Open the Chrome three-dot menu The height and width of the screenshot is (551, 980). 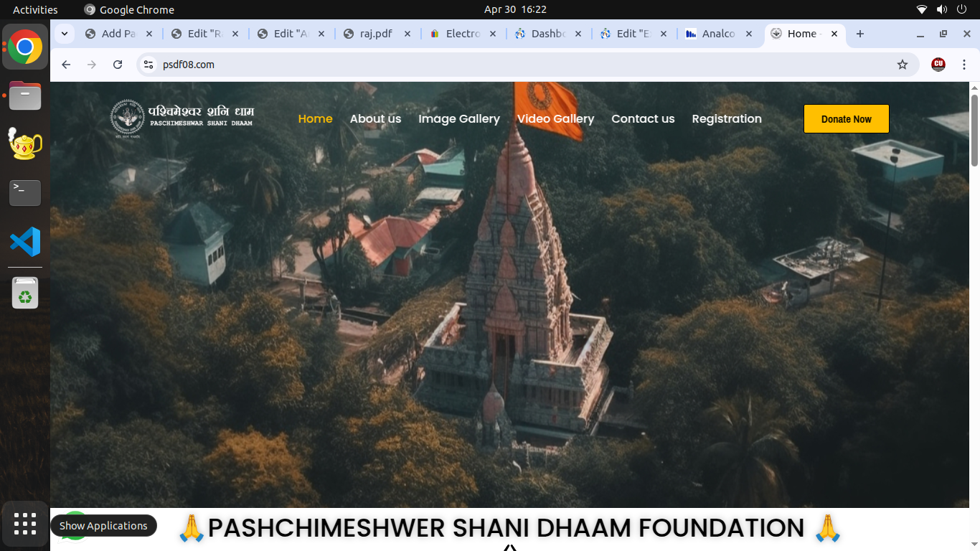pos(964,65)
